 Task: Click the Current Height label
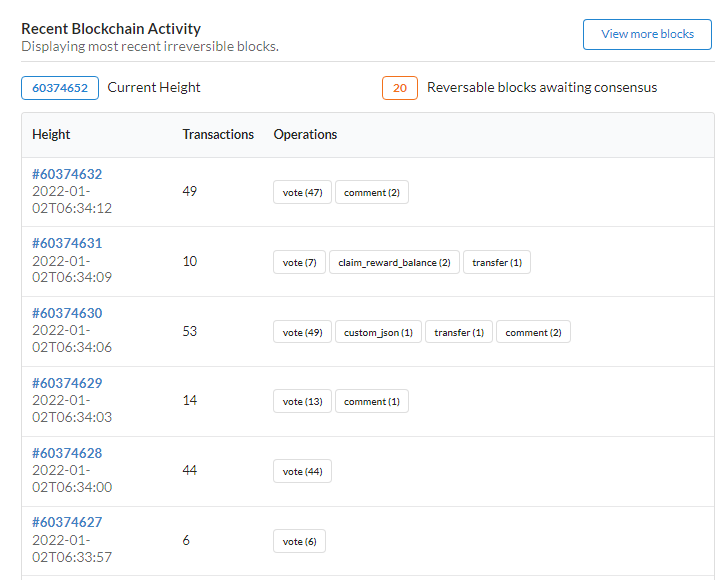tap(154, 88)
